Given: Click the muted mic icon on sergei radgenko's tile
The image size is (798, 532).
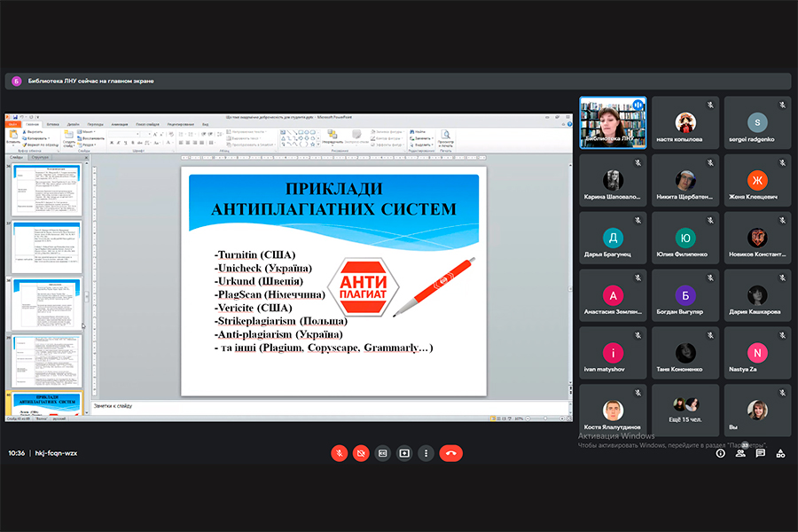Looking at the screenshot, I should point(781,105).
